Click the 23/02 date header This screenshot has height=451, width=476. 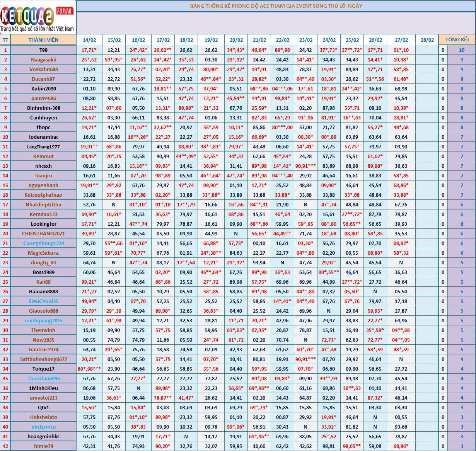pyautogui.click(x=305, y=40)
